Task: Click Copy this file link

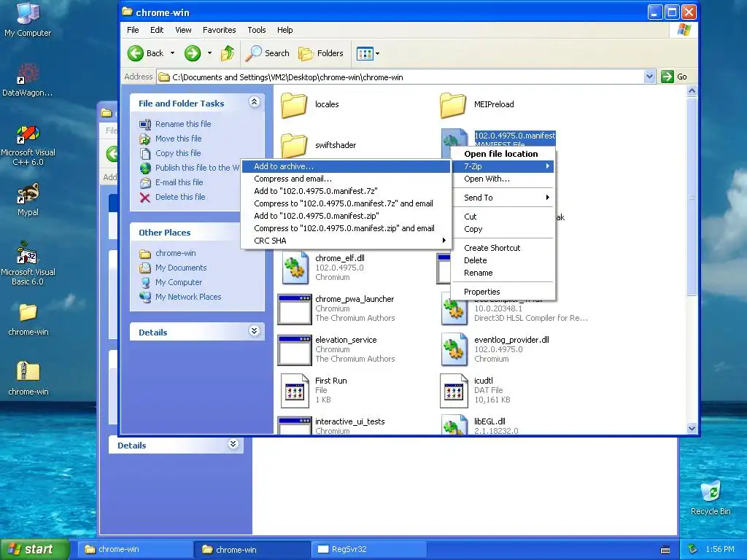Action: pos(178,153)
